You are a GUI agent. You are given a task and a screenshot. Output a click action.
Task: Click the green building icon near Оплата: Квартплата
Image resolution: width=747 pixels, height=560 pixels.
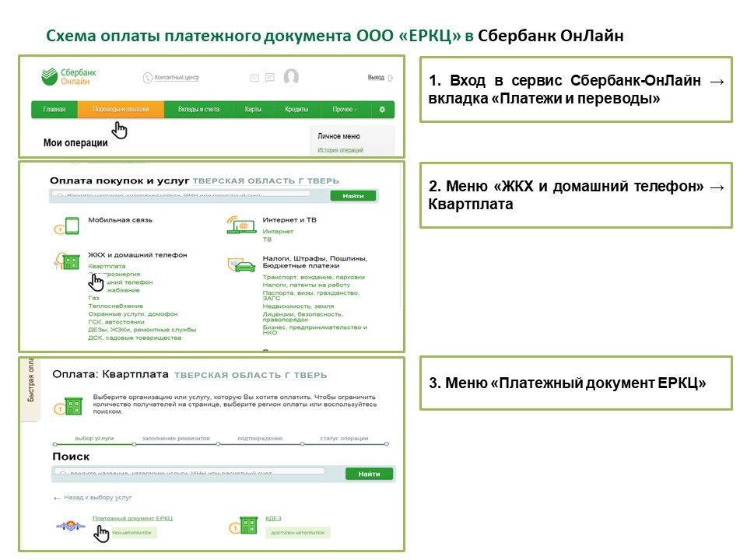pos(68,406)
